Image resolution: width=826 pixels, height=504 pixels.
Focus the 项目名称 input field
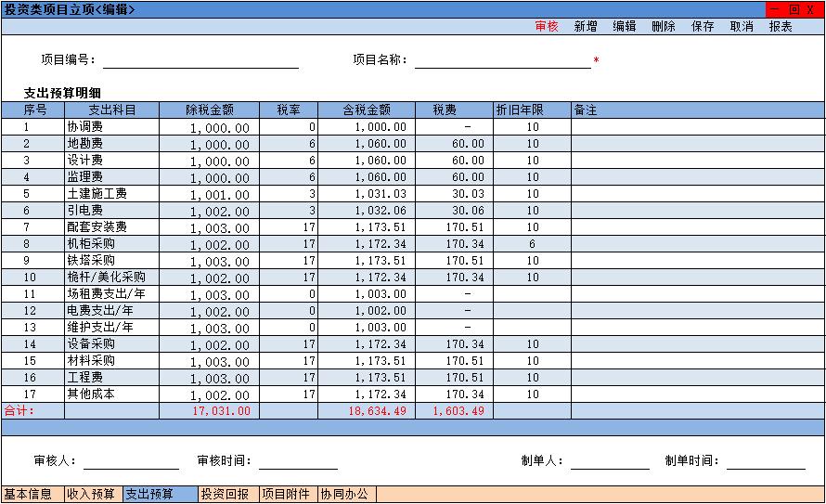tap(502, 59)
